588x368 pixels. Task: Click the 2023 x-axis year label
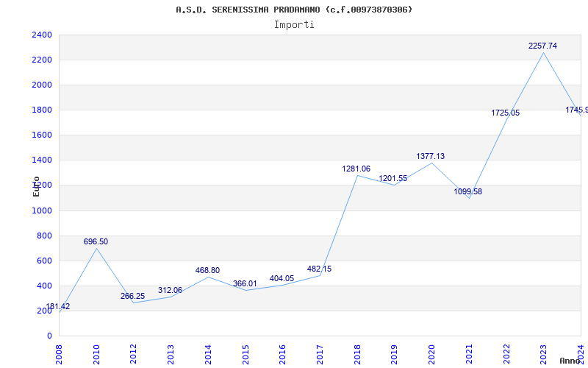click(x=544, y=354)
